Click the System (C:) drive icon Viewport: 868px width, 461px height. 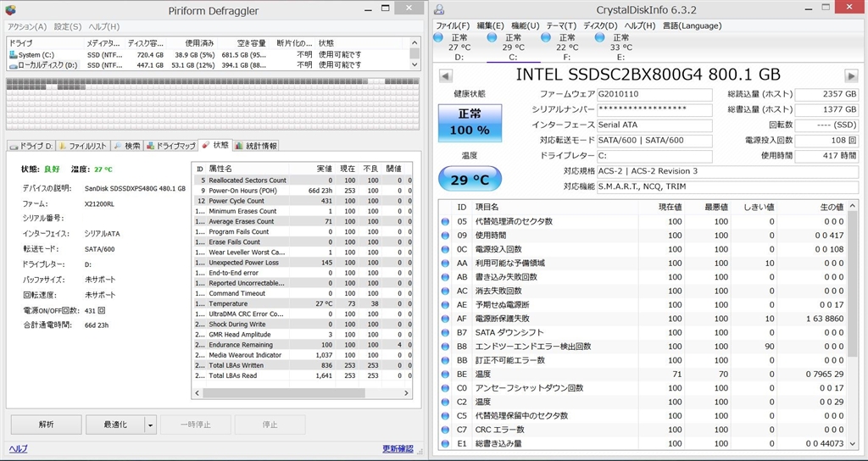(x=13, y=55)
